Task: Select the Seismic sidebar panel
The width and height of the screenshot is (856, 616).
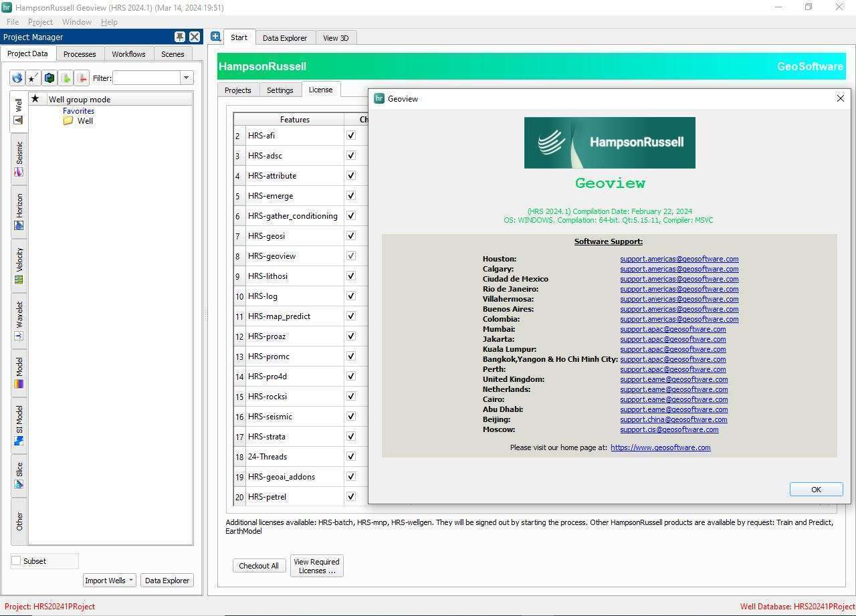Action: coord(18,155)
